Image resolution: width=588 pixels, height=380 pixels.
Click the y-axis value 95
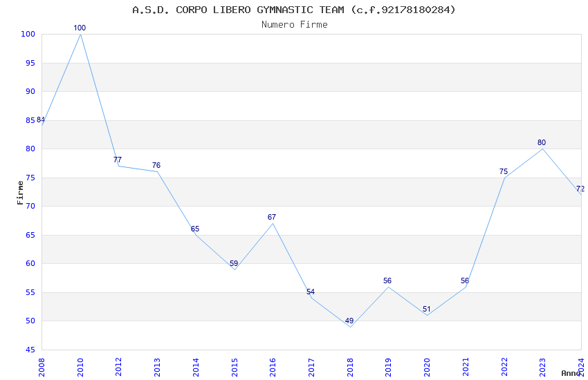[30, 63]
